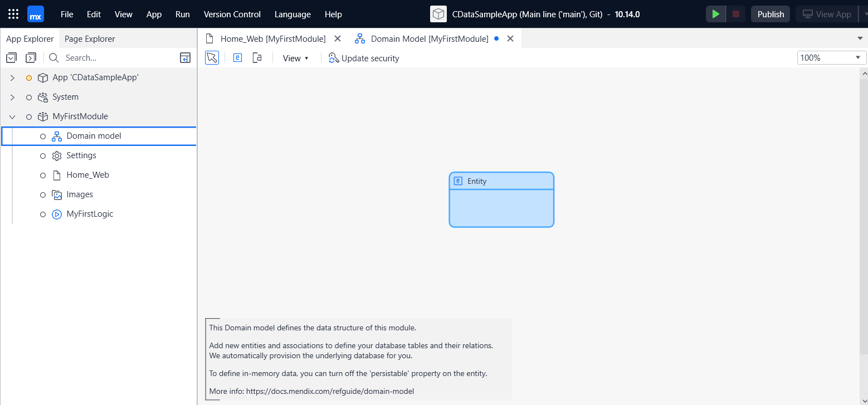Expand the App 'CDataSampleApp' tree node
This screenshot has height=405, width=868.
[12, 77]
